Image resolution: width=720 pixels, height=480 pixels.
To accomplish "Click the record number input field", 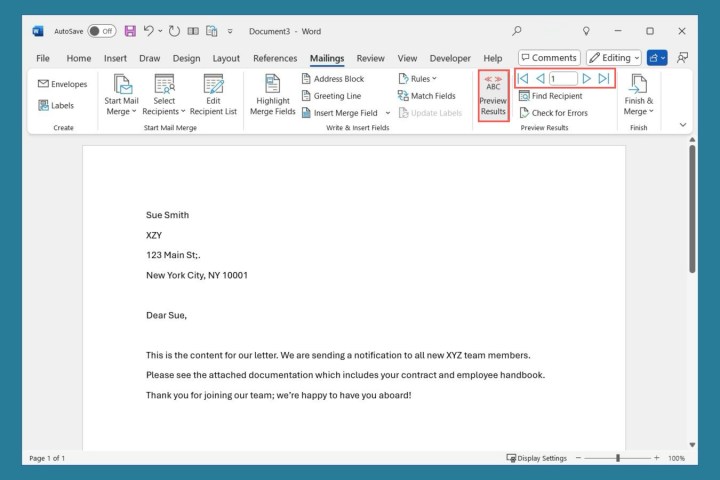I will [x=562, y=78].
